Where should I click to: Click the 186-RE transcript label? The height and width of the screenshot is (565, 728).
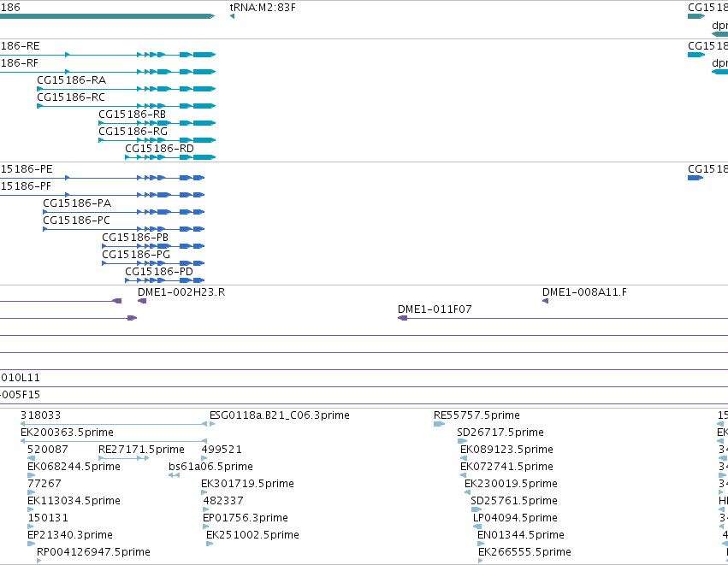tap(20, 46)
